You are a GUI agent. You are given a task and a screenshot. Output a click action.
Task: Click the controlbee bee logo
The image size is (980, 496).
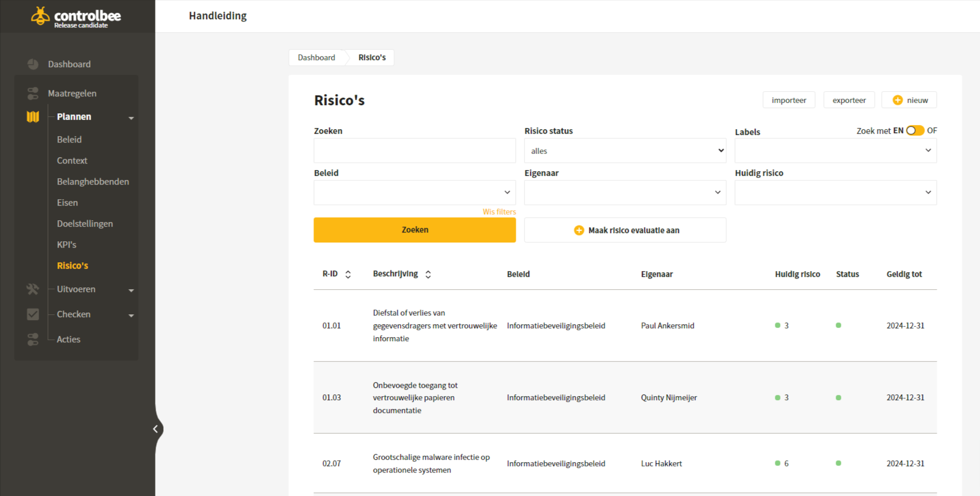click(40, 16)
